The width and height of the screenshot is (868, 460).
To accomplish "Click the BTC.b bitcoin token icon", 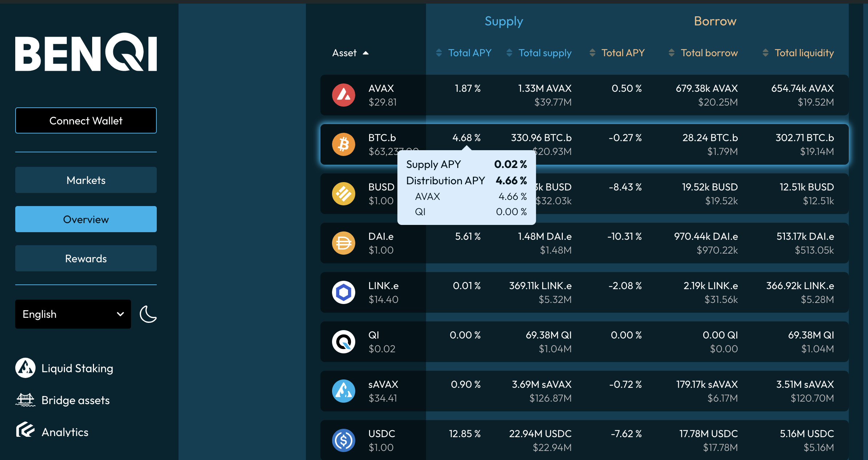I will (x=343, y=144).
